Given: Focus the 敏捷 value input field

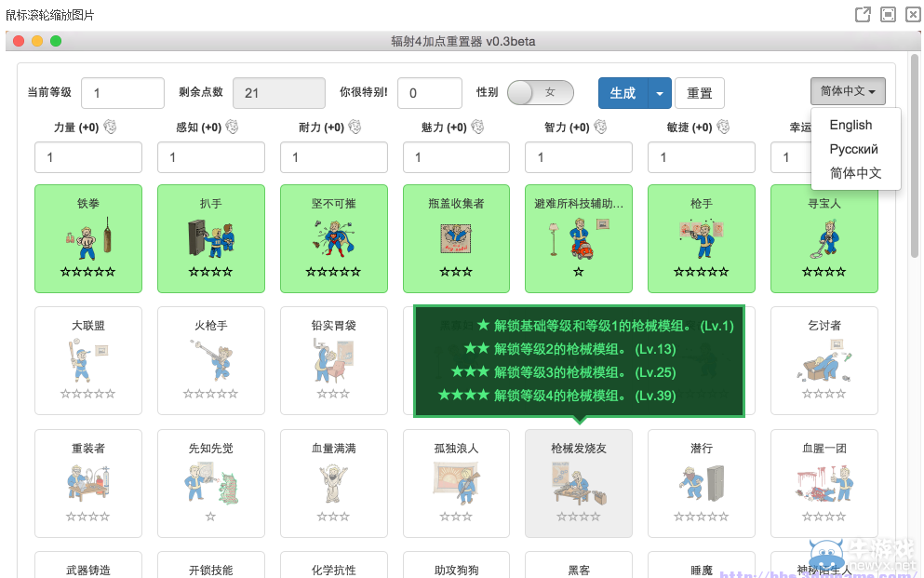Looking at the screenshot, I should pos(702,157).
